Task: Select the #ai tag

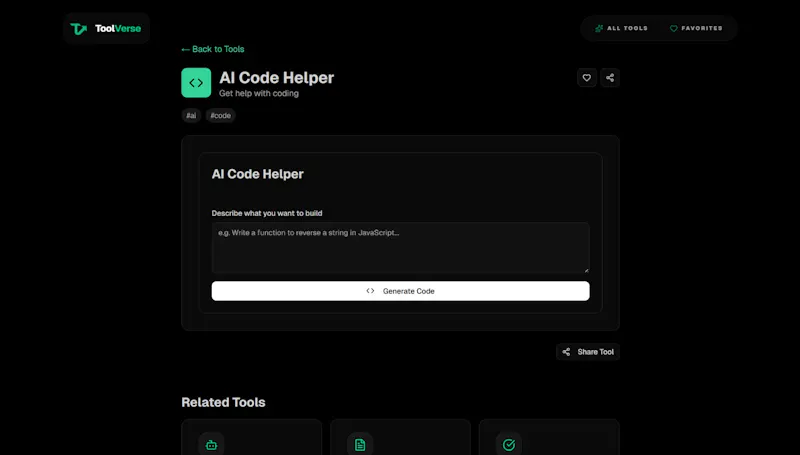Action: pos(191,116)
